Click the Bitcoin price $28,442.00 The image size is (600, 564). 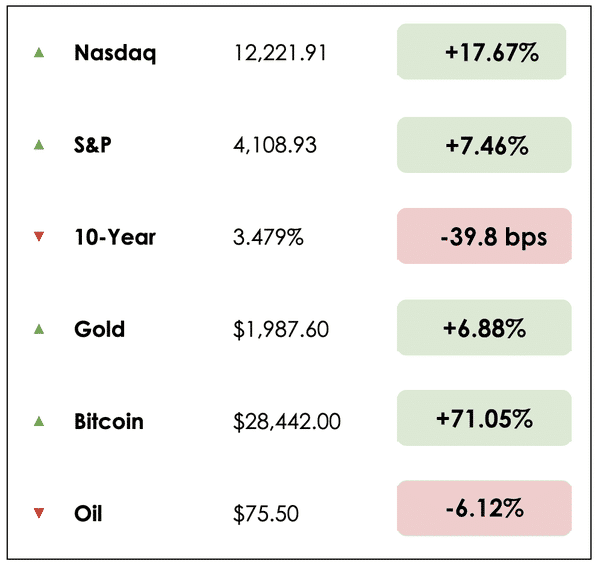tap(287, 422)
